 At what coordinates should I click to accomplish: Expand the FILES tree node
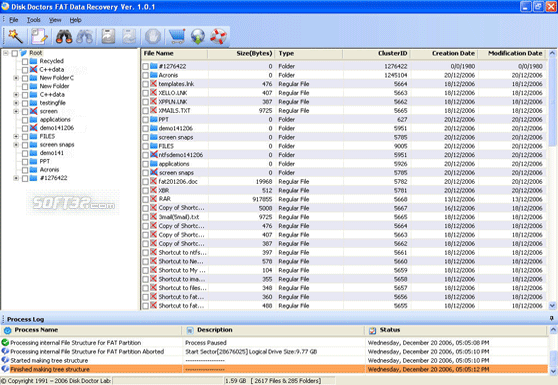point(16,136)
